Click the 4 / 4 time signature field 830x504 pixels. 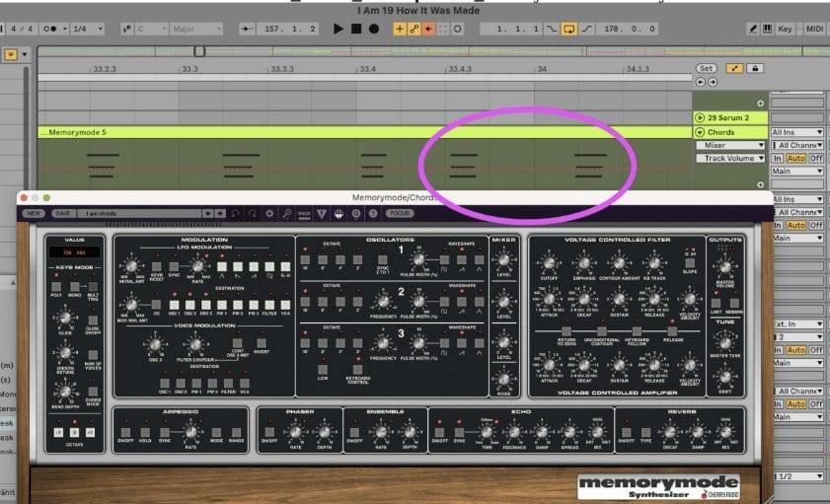(x=21, y=29)
